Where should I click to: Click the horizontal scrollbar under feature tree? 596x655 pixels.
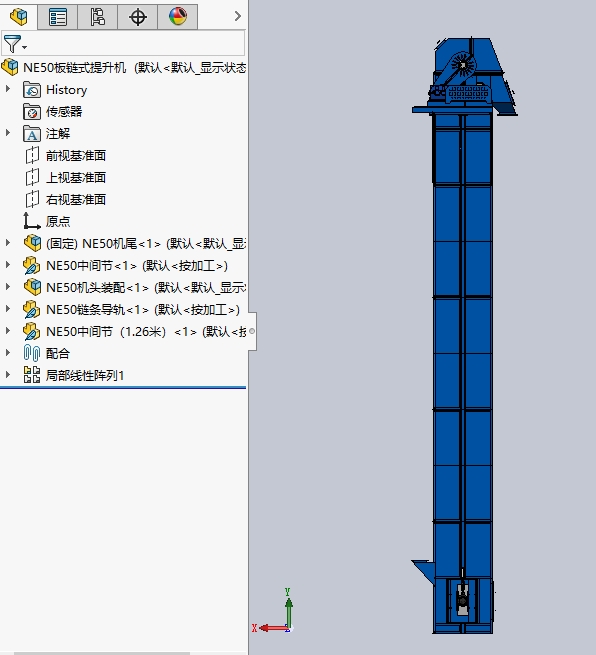pos(102,653)
